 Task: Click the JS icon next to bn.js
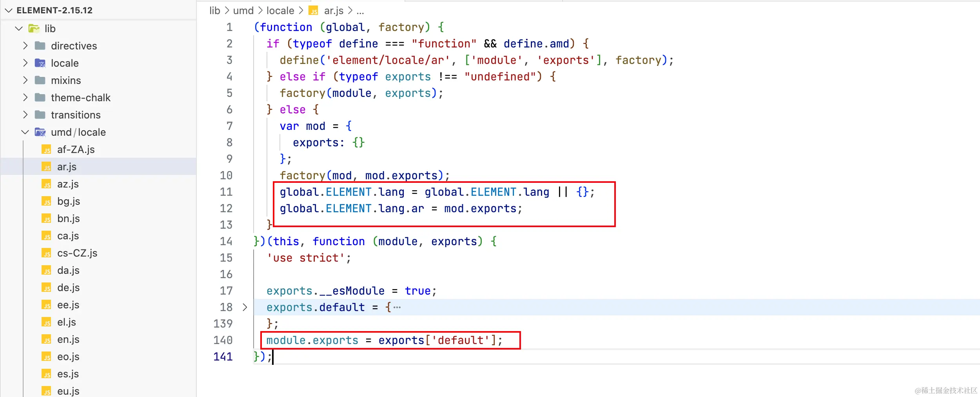46,219
